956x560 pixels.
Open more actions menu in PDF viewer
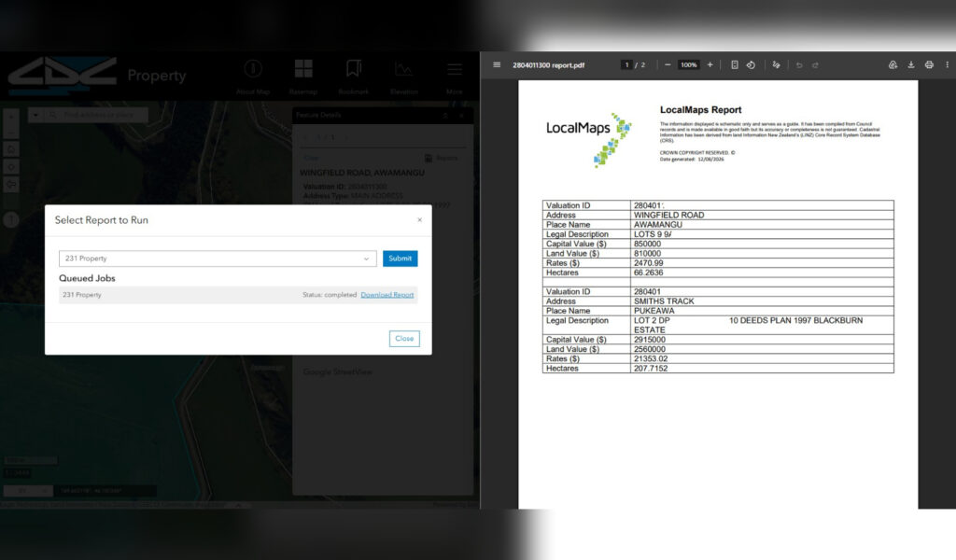pyautogui.click(x=947, y=64)
